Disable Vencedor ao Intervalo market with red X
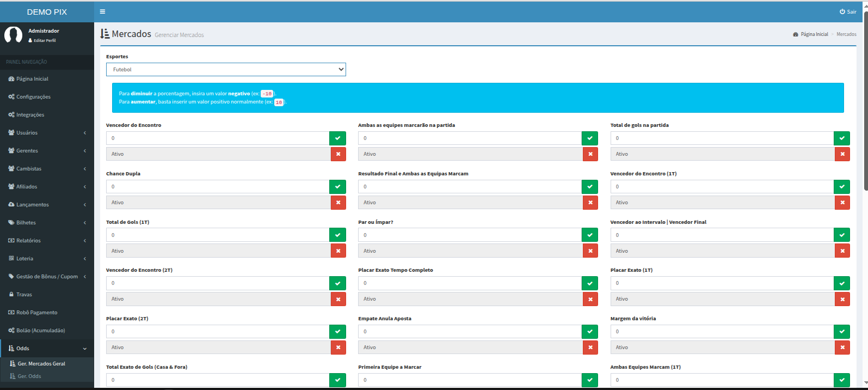Screen dimensions: 868x390 point(842,251)
